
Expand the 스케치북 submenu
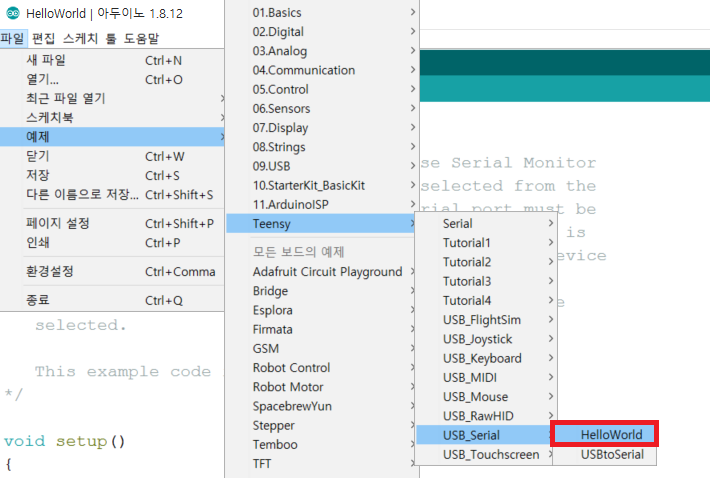click(112, 118)
